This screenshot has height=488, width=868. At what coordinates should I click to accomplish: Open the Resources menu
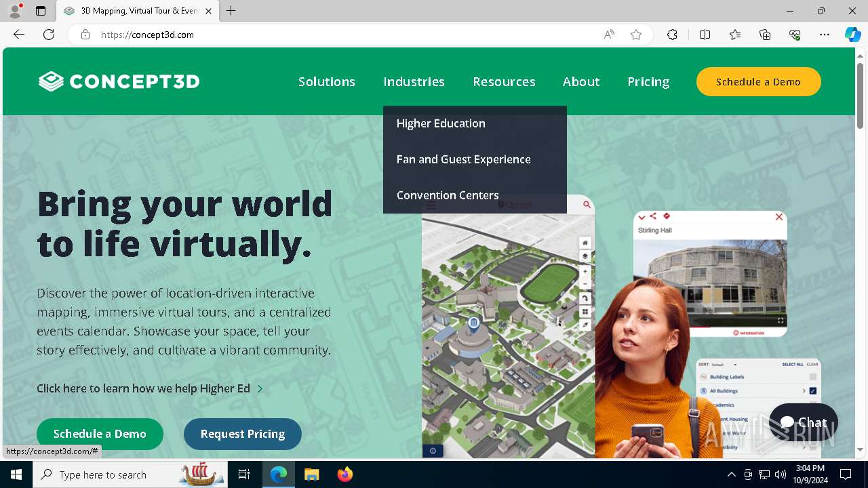pyautogui.click(x=504, y=81)
